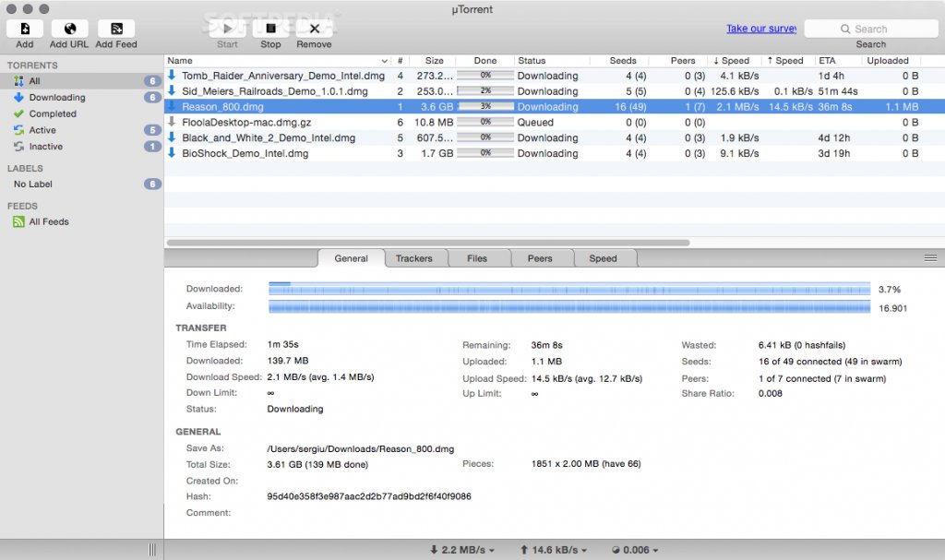Click the Start play button
This screenshot has width=945, height=560.
[227, 29]
